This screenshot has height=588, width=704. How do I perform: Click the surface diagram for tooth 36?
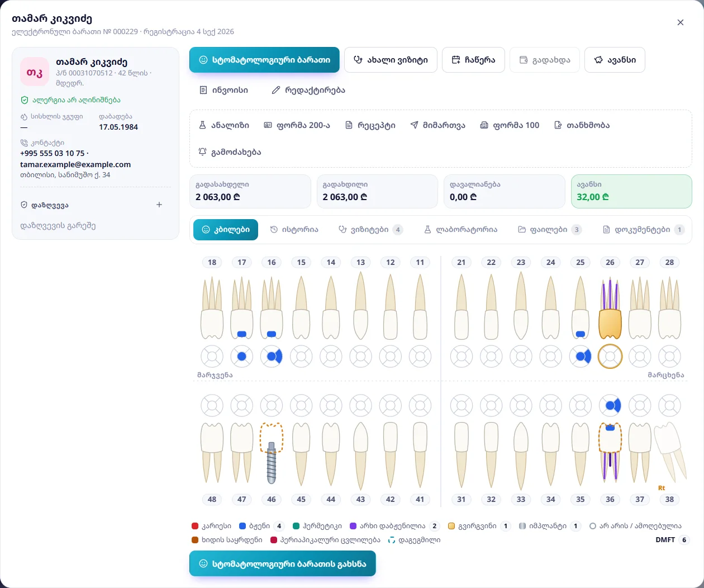tap(610, 406)
